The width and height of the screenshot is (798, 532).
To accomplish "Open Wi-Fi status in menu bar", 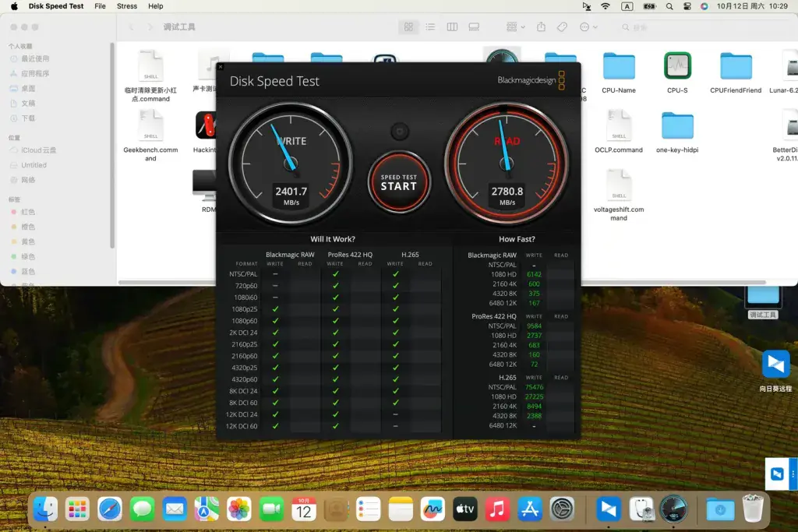I will coord(605,6).
